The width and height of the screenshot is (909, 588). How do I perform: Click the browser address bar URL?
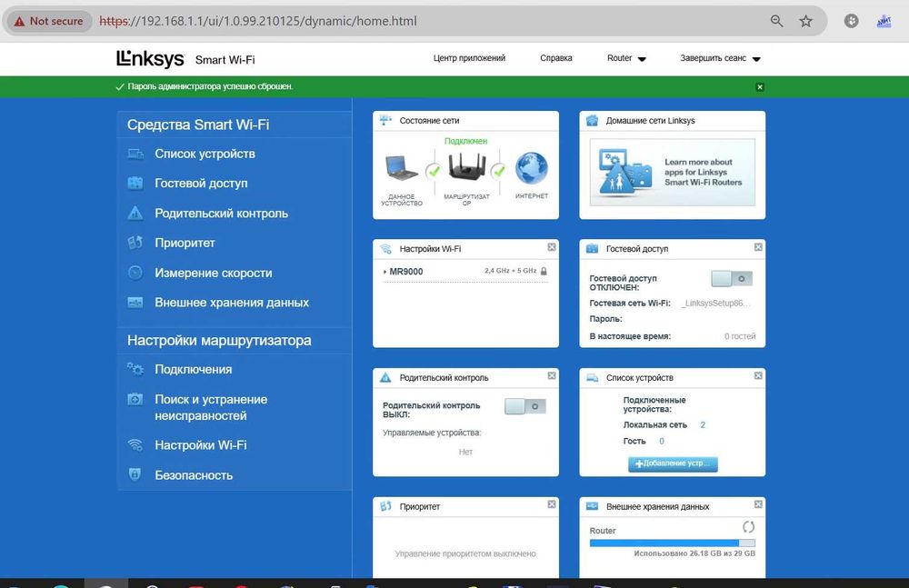point(258,22)
